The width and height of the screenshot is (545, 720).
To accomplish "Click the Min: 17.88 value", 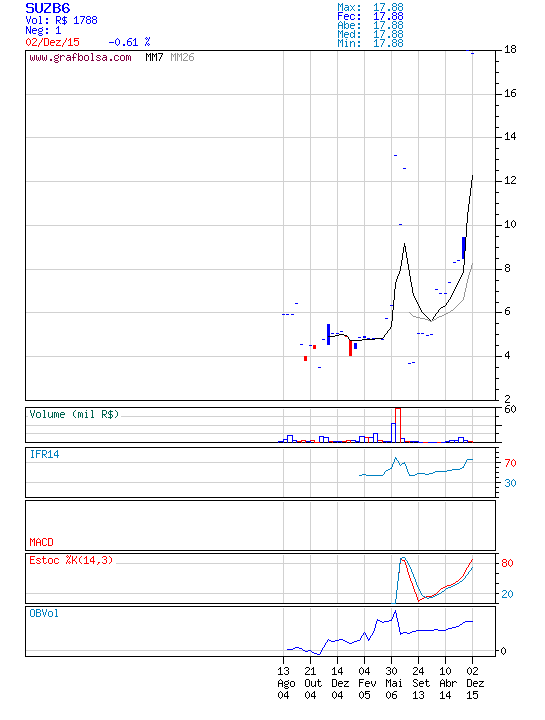I will point(371,44).
